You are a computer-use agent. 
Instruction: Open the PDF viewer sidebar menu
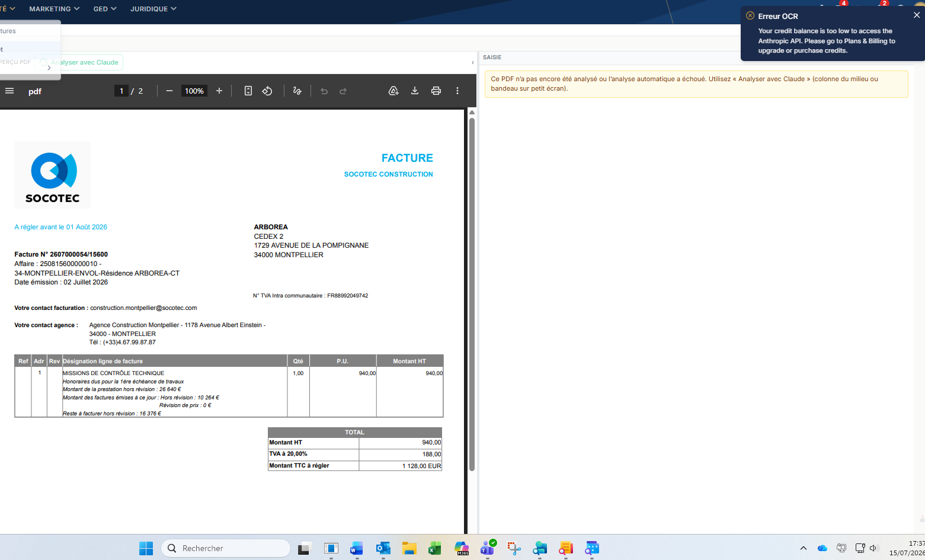click(x=9, y=91)
